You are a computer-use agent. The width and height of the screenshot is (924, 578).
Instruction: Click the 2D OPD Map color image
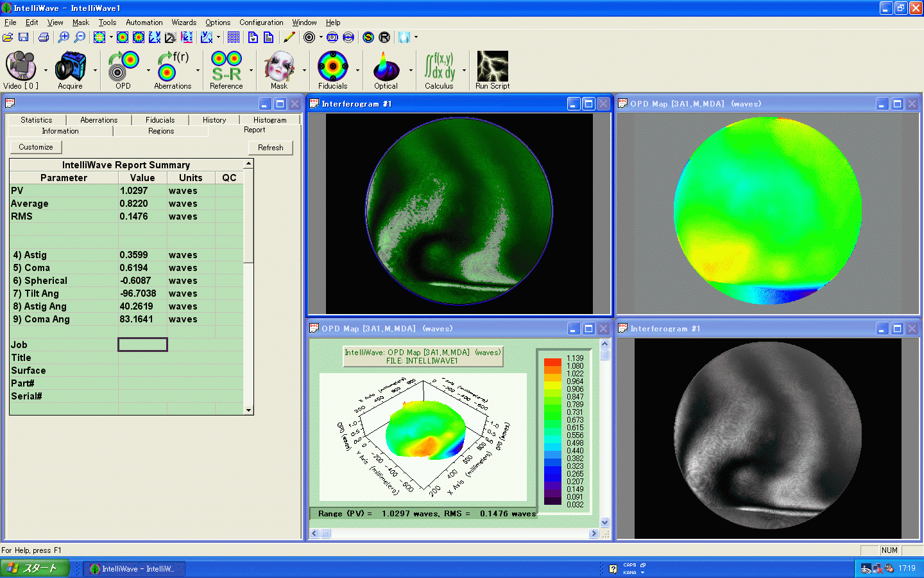point(767,212)
